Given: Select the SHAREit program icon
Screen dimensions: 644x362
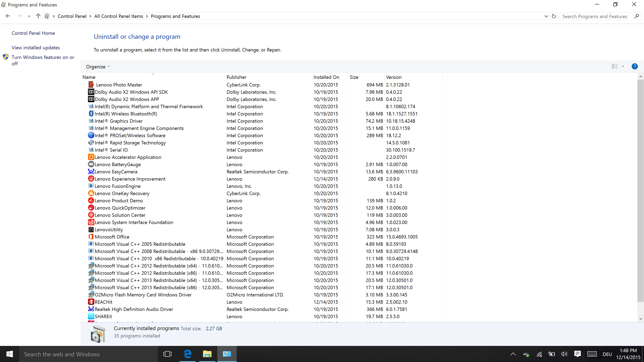Looking at the screenshot, I should click(91, 316).
